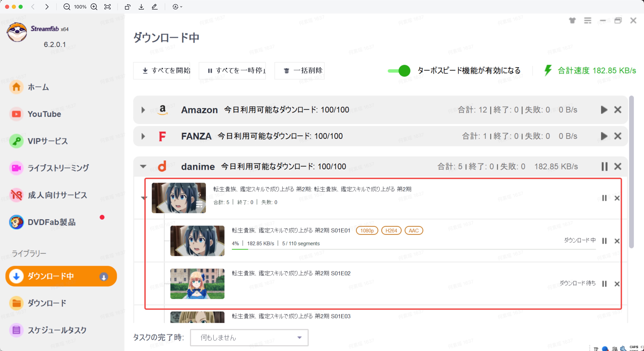Collapse the danime download group
This screenshot has width=644, height=351.
point(143,166)
